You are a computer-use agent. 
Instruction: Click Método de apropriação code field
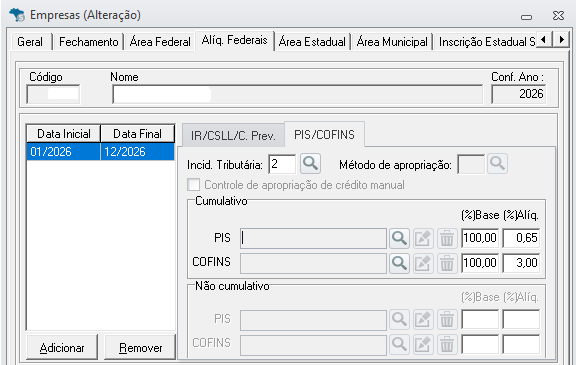pos(471,164)
